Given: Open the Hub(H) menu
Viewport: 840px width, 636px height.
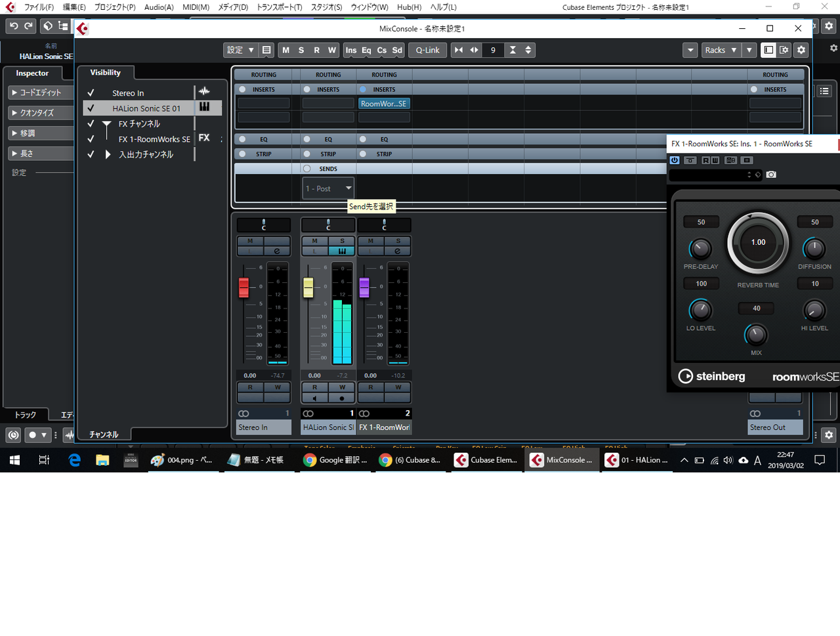Looking at the screenshot, I should (409, 7).
